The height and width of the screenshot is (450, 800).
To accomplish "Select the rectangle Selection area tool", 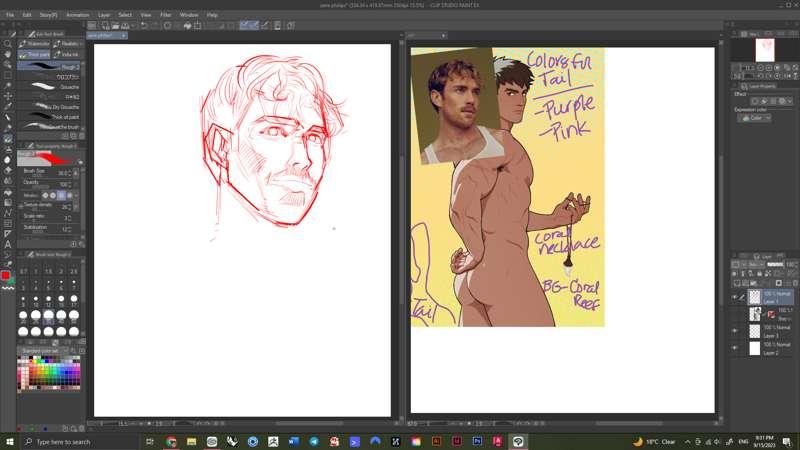I will point(8,76).
